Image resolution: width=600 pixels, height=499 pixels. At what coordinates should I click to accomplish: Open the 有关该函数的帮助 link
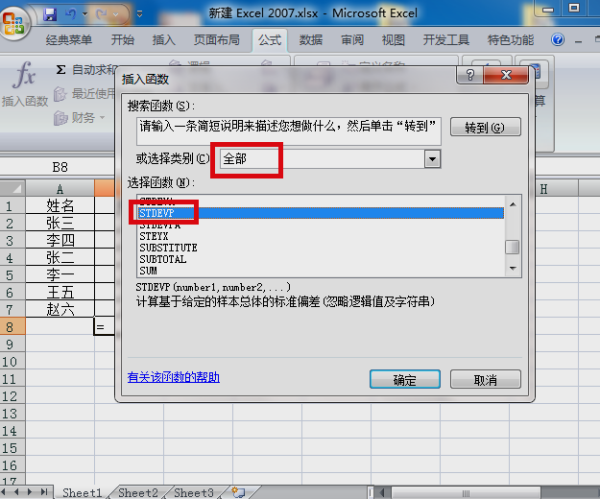[x=173, y=377]
